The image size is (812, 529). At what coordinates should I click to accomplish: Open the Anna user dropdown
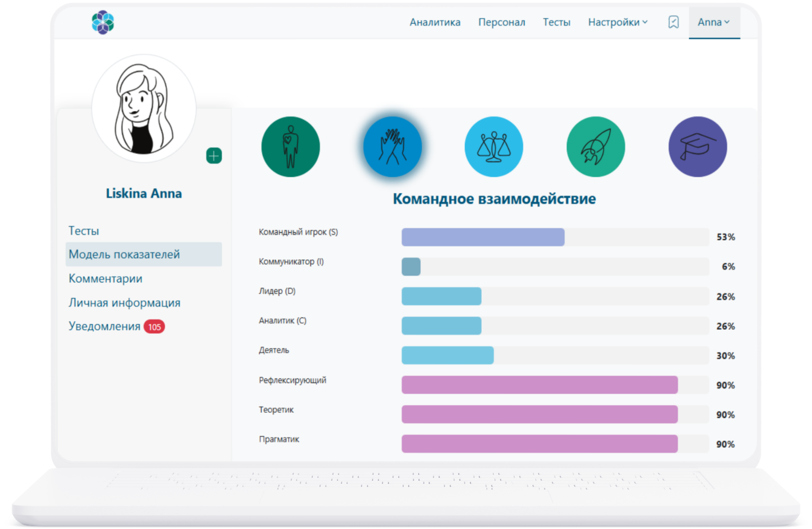(x=714, y=22)
